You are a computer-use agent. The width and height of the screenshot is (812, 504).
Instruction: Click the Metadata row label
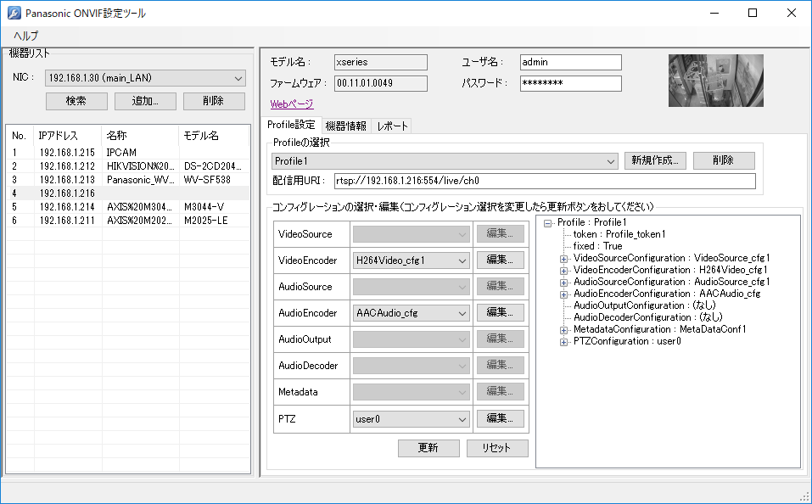click(298, 392)
